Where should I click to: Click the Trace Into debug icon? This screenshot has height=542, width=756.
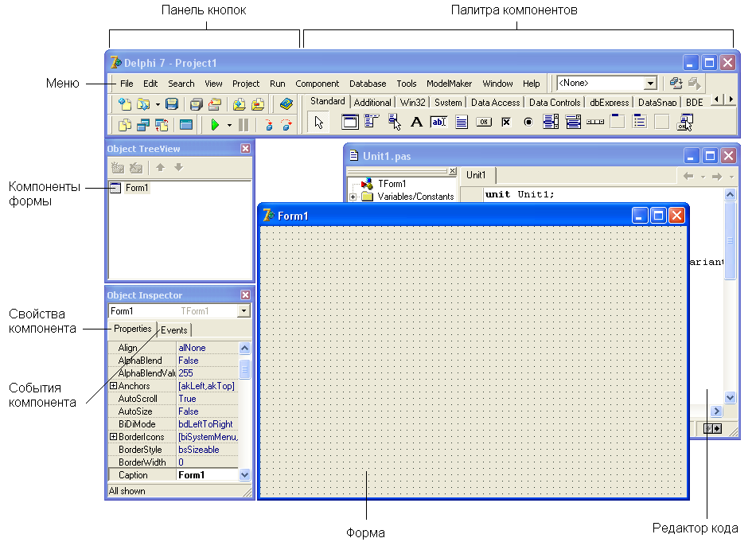(268, 125)
